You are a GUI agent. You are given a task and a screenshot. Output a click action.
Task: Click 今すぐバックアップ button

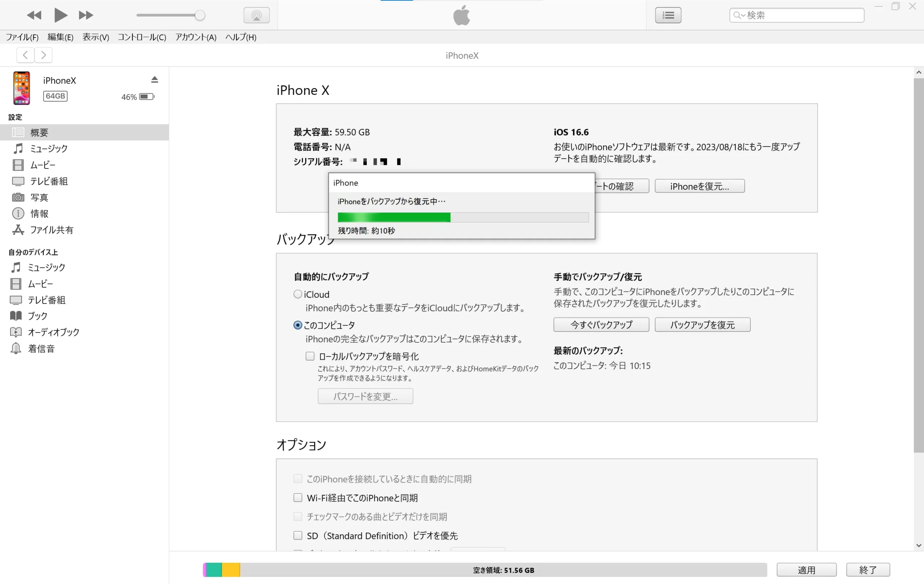pos(601,325)
